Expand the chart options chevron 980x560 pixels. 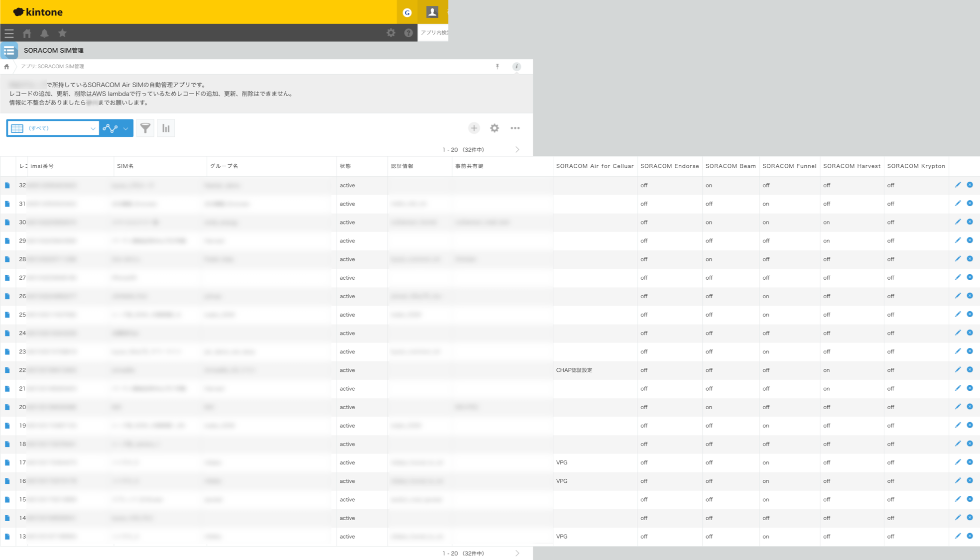(x=126, y=128)
